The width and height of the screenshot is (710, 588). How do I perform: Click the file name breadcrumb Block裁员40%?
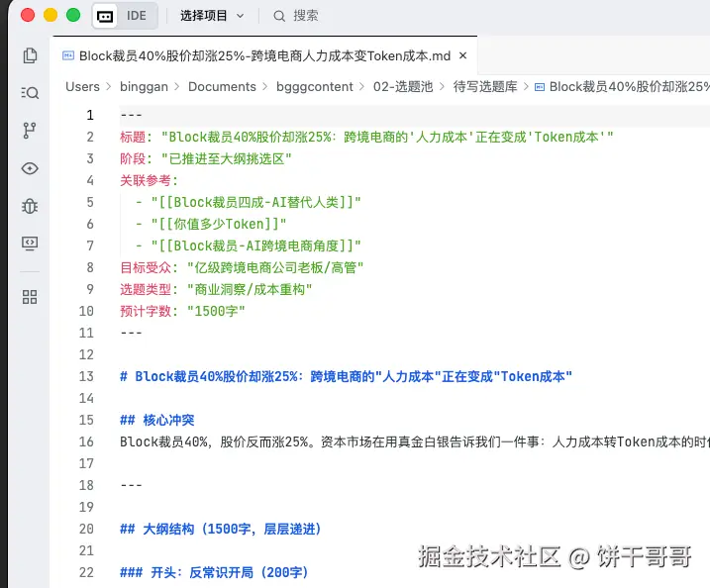click(x=630, y=86)
